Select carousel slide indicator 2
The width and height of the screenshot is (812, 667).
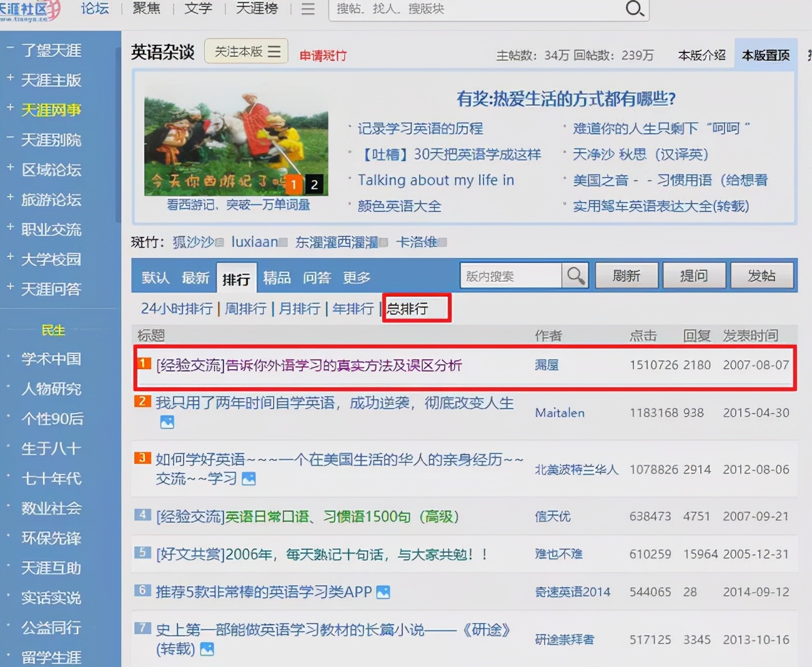(x=314, y=184)
